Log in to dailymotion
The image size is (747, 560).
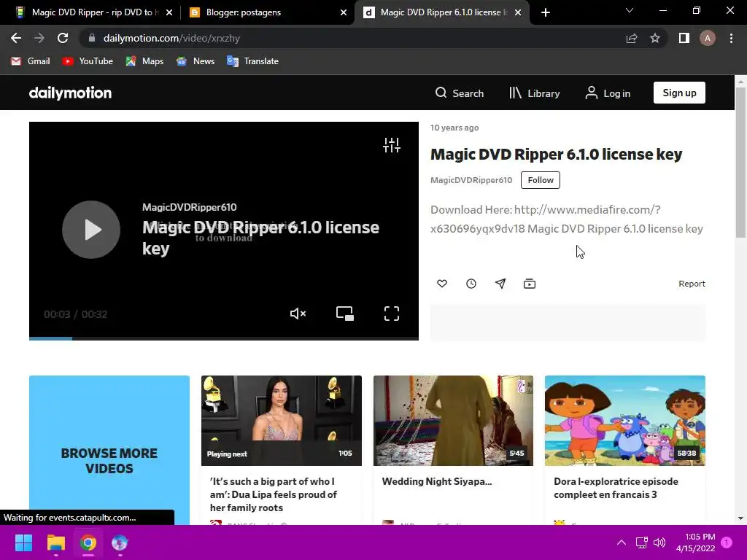608,93
